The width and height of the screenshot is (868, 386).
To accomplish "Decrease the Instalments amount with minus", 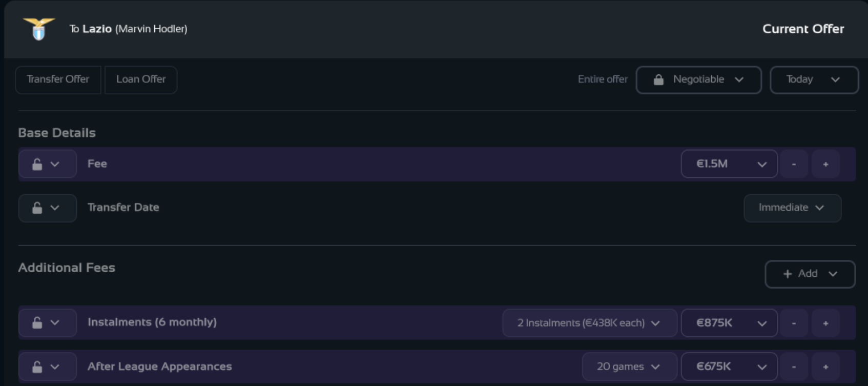I will [x=794, y=323].
